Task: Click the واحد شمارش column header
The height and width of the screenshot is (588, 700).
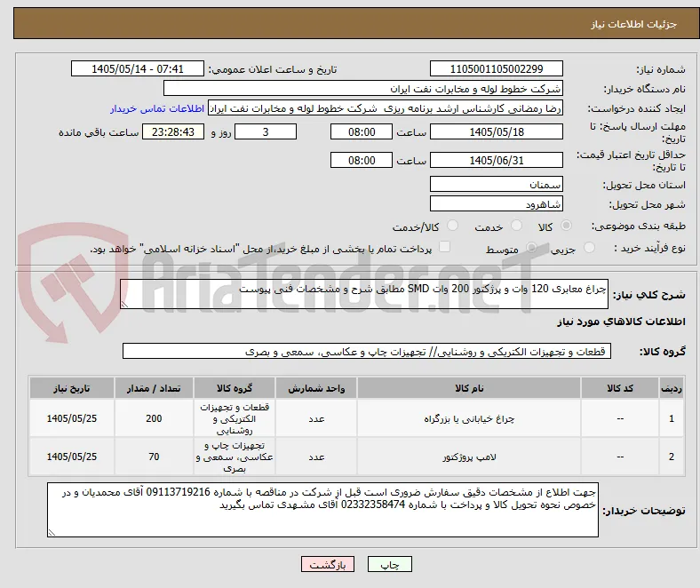Action: click(x=316, y=388)
